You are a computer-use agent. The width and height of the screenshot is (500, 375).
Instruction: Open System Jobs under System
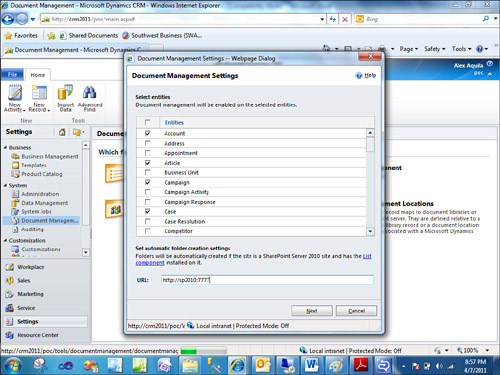[x=36, y=212]
